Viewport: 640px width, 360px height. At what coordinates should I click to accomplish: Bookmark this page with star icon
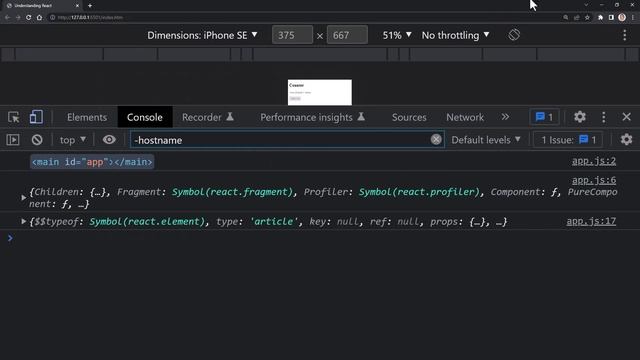pyautogui.click(x=587, y=18)
